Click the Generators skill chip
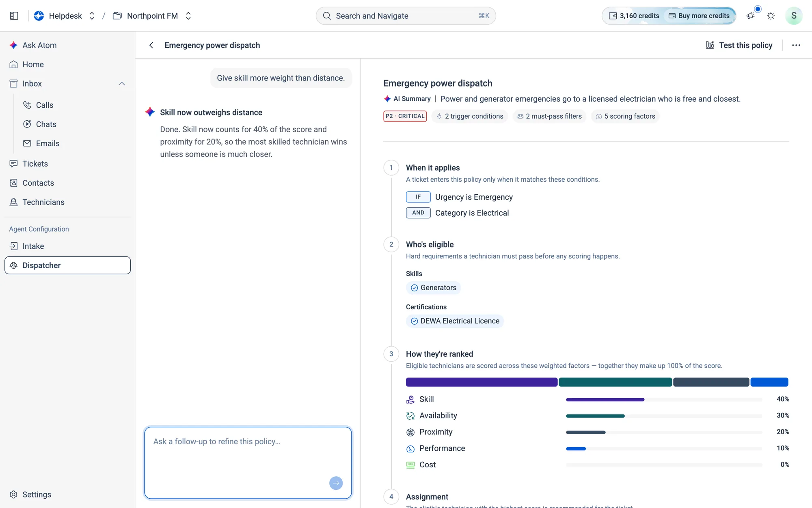Image resolution: width=812 pixels, height=508 pixels. (x=433, y=288)
